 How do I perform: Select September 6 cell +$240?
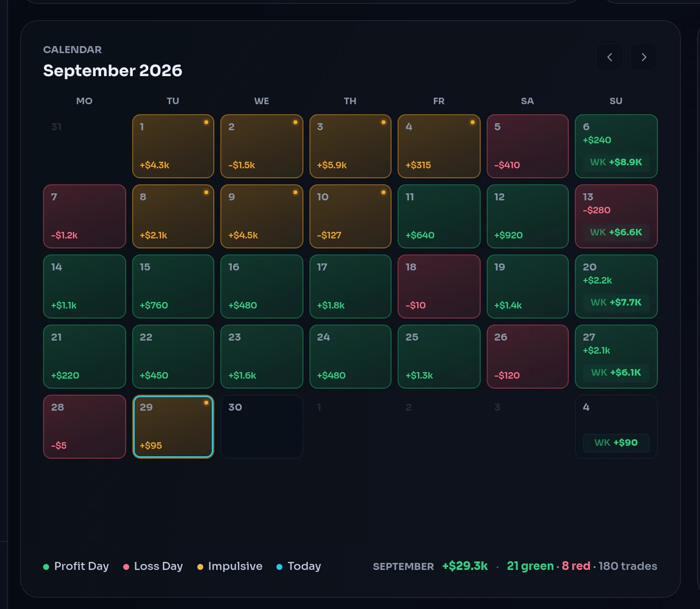coord(616,146)
